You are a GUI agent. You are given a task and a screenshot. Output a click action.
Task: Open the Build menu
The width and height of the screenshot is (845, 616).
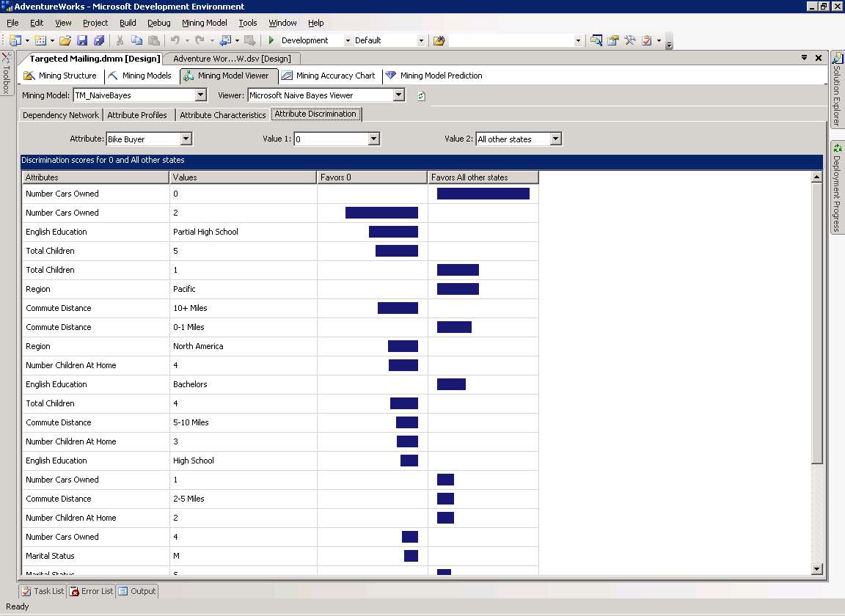(128, 23)
